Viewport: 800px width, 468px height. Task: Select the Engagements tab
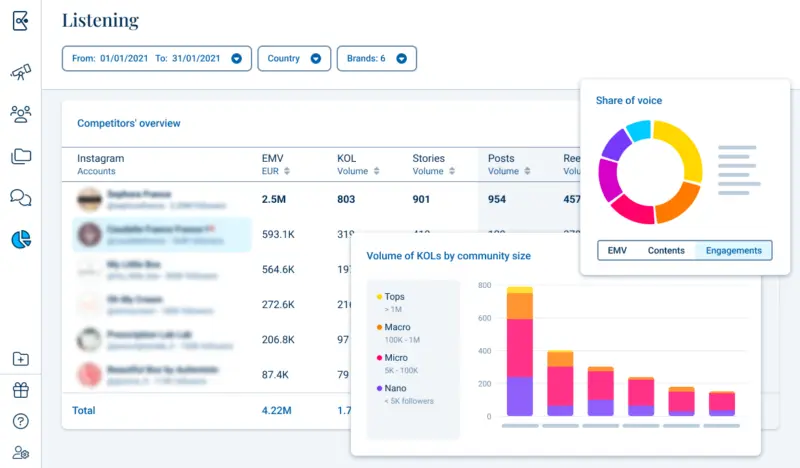(x=733, y=251)
